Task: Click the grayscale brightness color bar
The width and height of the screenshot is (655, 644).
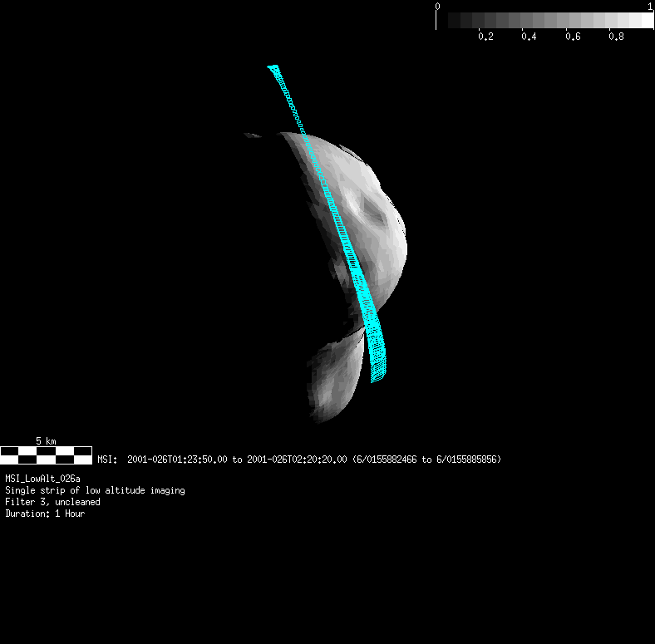Action: tap(544, 20)
